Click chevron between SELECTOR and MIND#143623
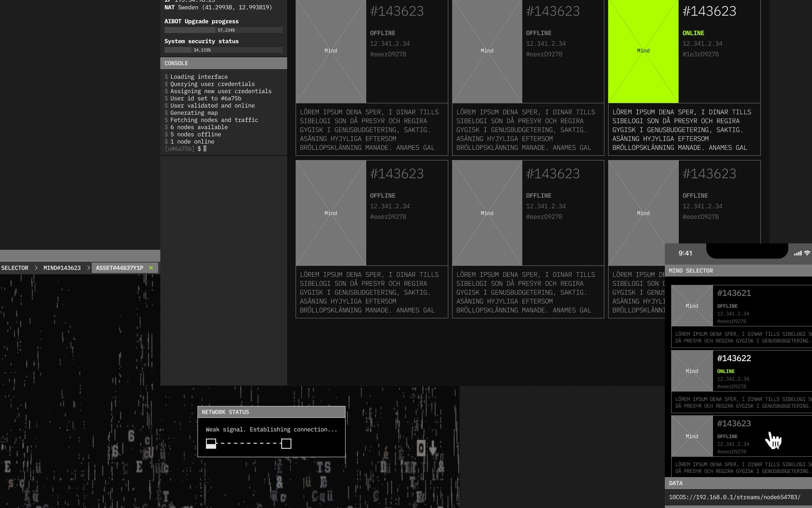 coord(36,268)
